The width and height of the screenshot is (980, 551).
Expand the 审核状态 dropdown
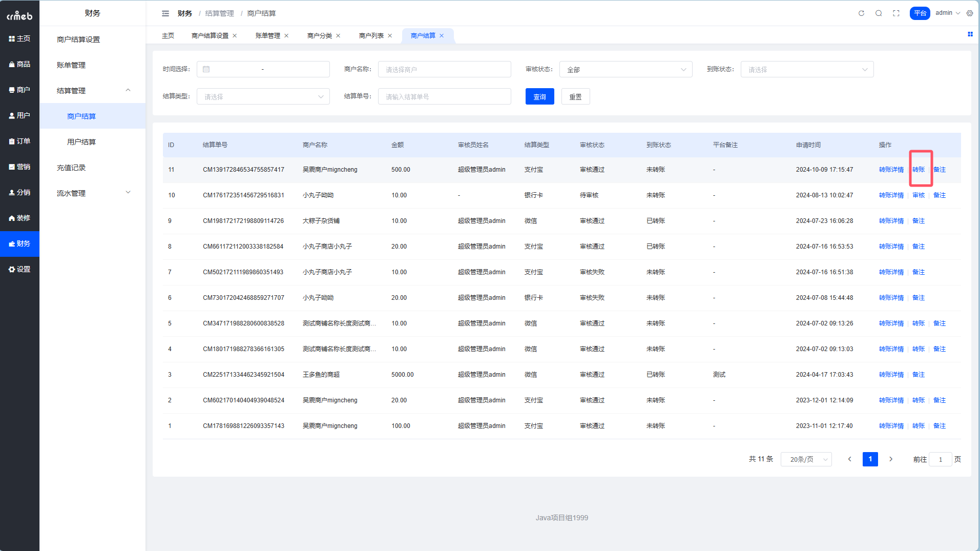[x=625, y=70]
